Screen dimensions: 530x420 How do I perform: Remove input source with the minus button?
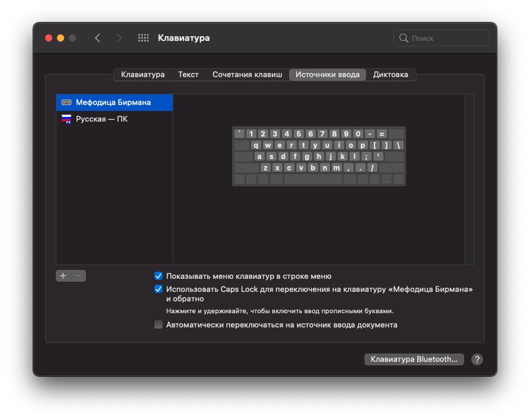[78, 276]
